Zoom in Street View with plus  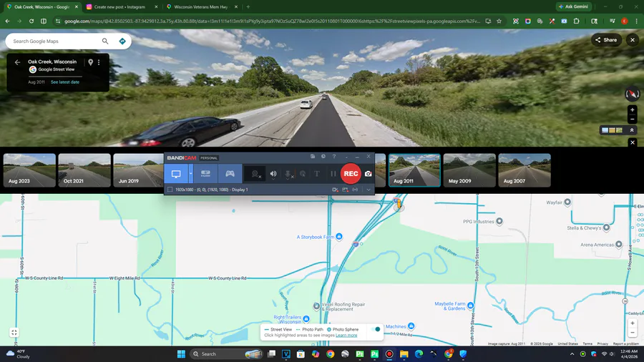pyautogui.click(x=633, y=110)
